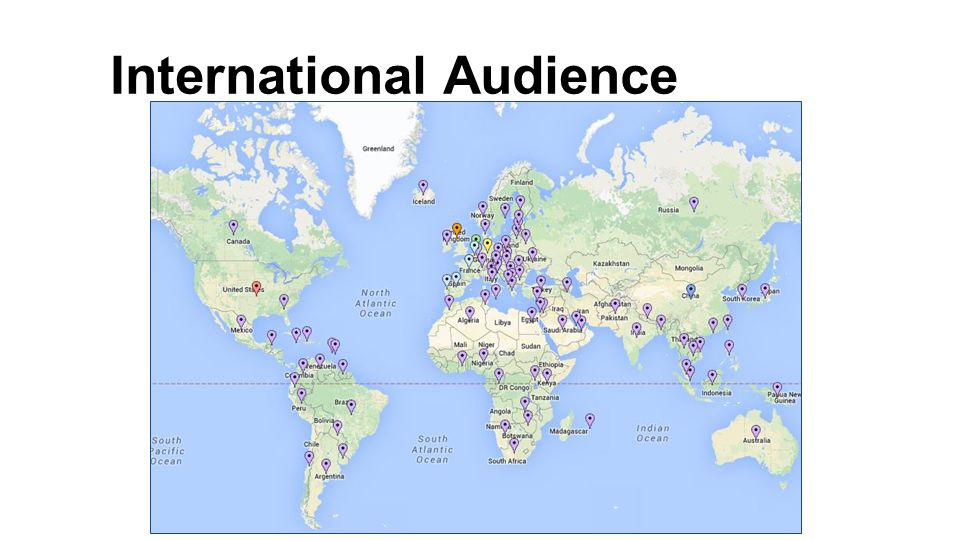
Task: Click the pin on Papua New Guinea
Action: pos(777,388)
